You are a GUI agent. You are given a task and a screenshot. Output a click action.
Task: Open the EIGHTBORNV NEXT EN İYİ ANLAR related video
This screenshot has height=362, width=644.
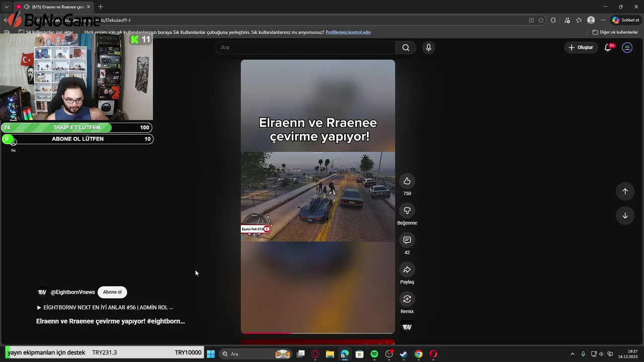pyautogui.click(x=105, y=307)
